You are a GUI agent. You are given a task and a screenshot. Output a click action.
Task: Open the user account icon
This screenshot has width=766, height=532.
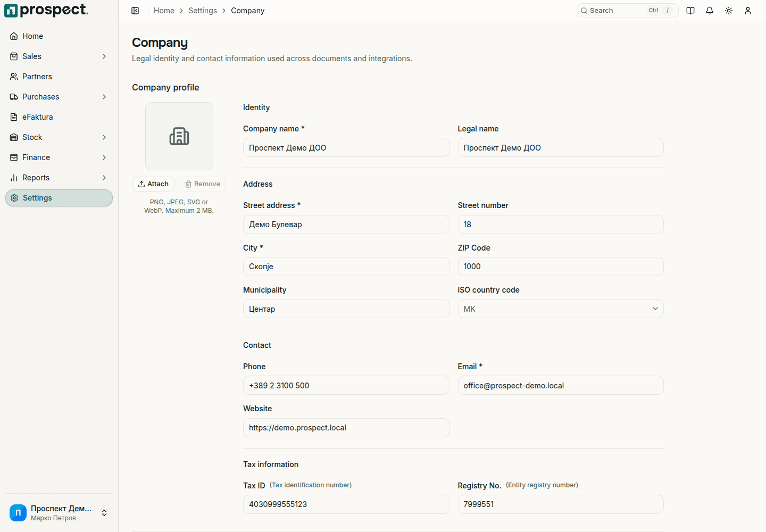[x=748, y=11]
